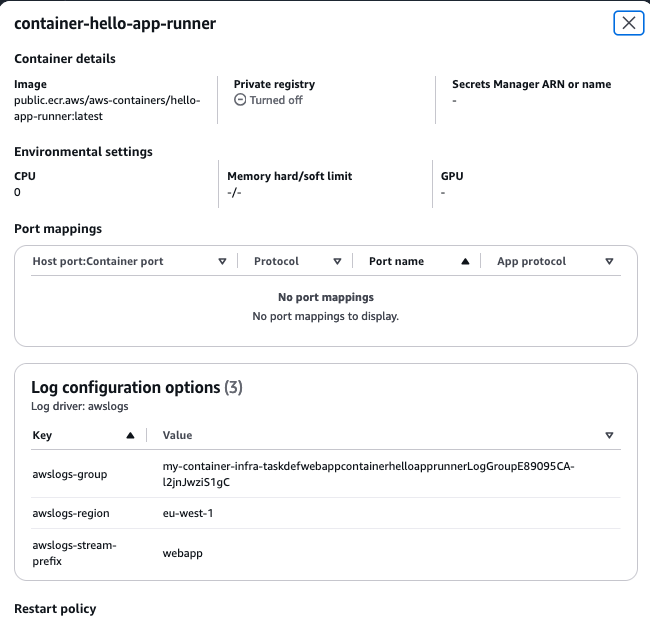Toggle the Key column sort arrow

coord(130,435)
